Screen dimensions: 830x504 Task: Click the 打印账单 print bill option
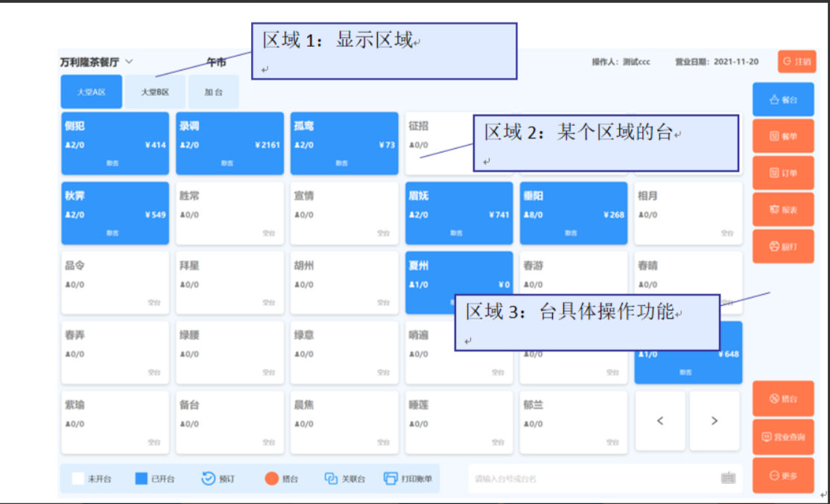coord(408,479)
